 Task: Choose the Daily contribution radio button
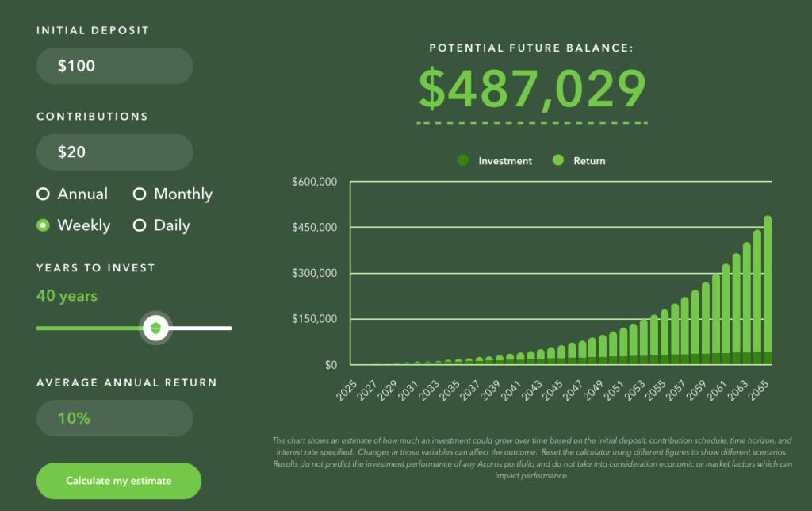tap(140, 225)
